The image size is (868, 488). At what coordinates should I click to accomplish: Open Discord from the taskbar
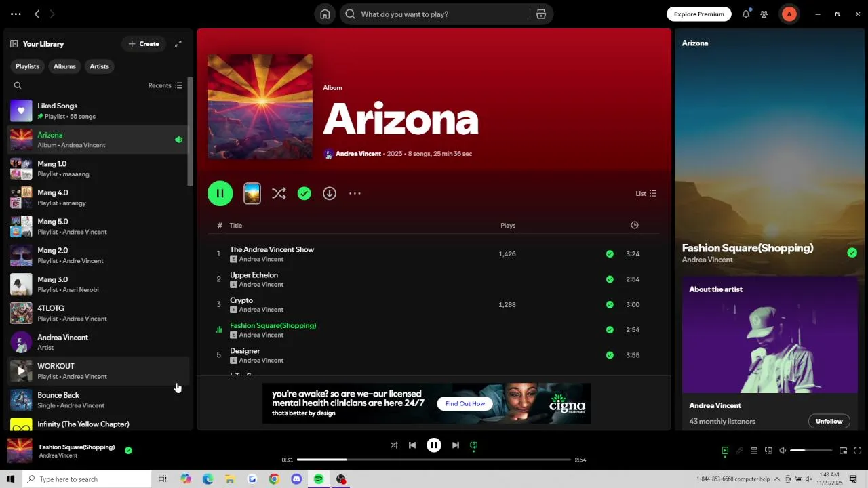(296, 479)
